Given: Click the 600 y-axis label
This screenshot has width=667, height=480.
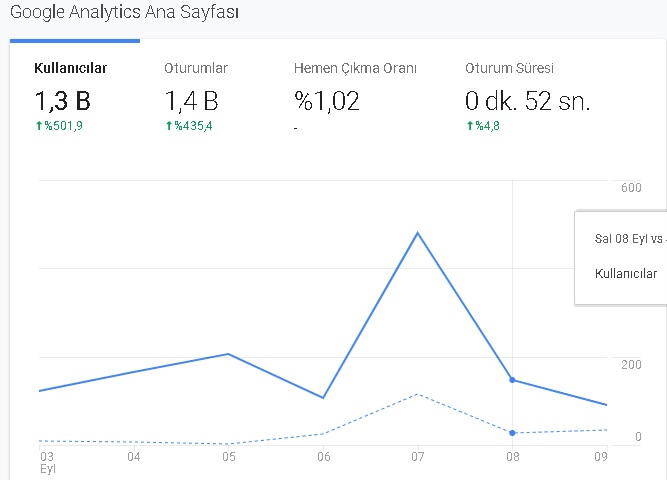Looking at the screenshot, I should click(631, 188).
